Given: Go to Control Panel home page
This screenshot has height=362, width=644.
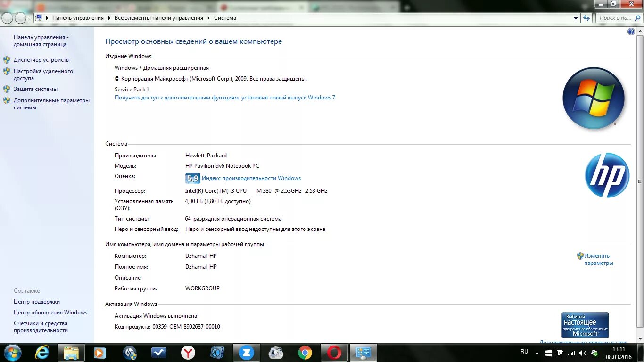Looking at the screenshot, I should tap(41, 41).
